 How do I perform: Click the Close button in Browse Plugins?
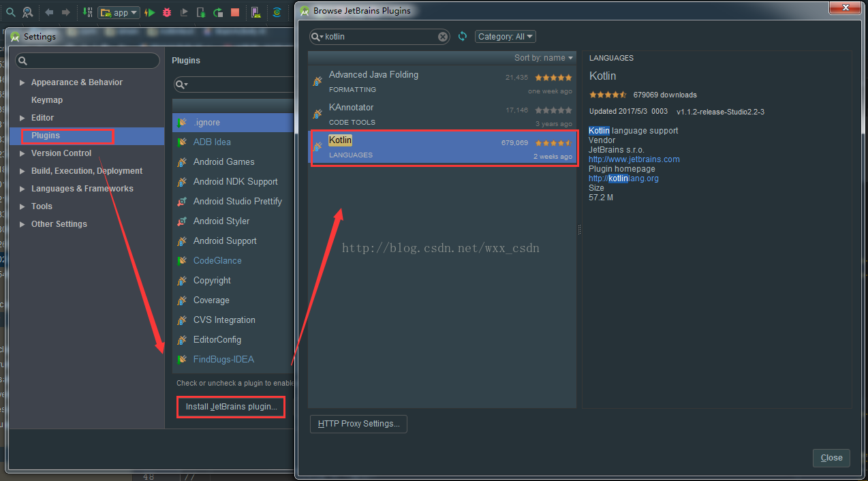[x=831, y=458]
